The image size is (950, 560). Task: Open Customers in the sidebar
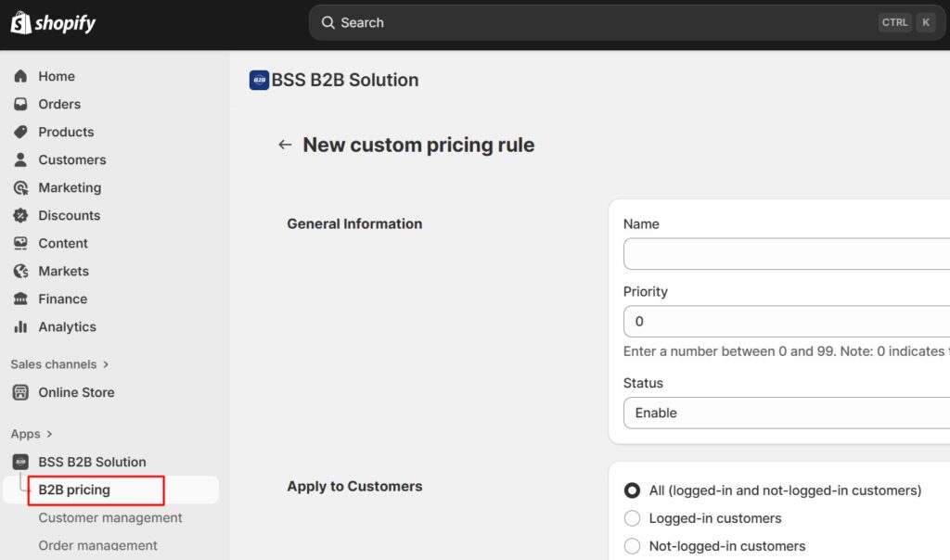(x=72, y=159)
